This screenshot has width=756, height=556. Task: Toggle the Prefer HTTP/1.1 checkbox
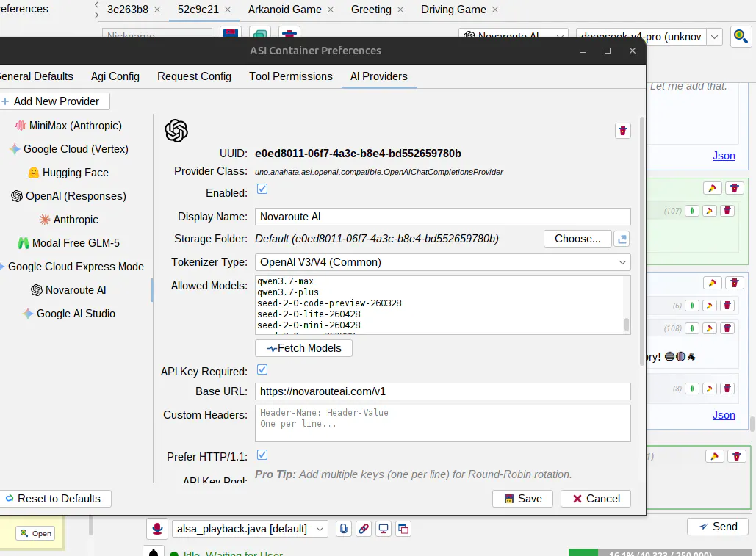coord(262,455)
